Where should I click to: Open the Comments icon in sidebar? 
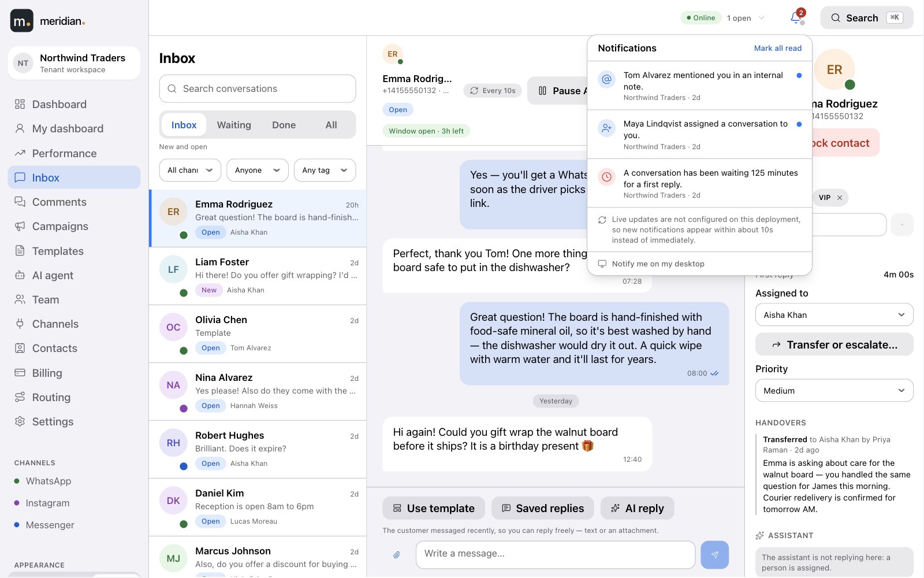[x=20, y=202]
